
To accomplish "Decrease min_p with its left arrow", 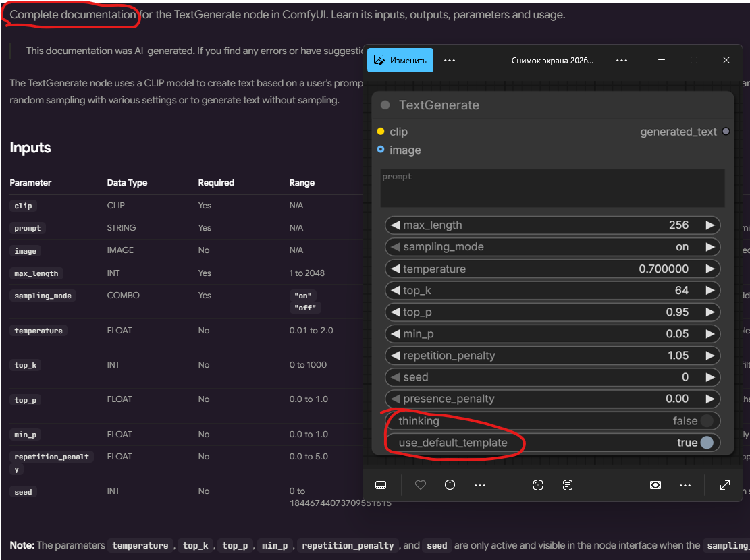I will pos(395,334).
